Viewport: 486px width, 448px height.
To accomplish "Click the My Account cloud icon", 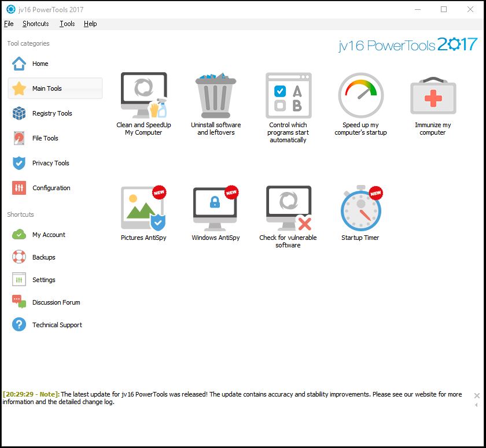I will point(19,234).
